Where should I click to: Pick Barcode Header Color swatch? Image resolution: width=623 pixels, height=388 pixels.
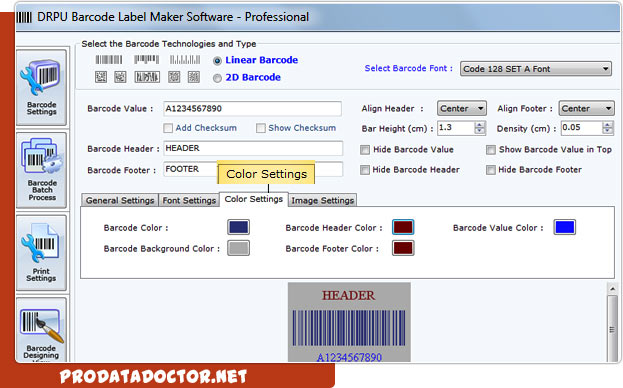(403, 227)
